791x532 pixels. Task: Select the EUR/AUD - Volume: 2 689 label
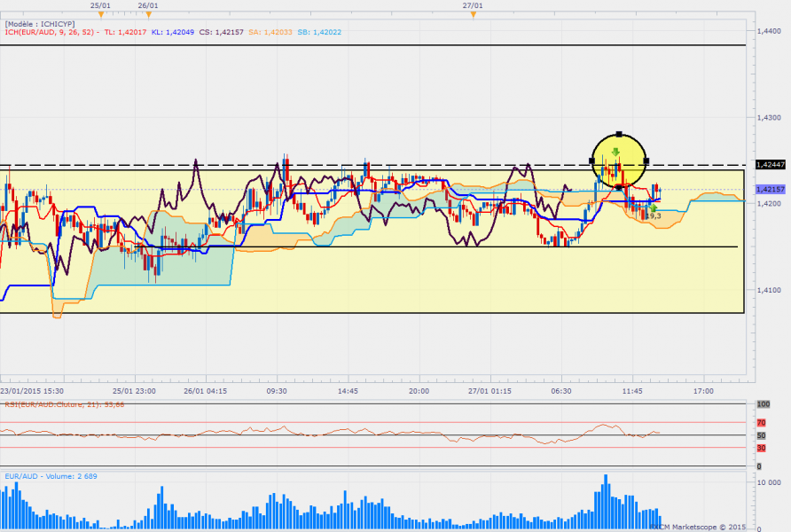coord(51,476)
